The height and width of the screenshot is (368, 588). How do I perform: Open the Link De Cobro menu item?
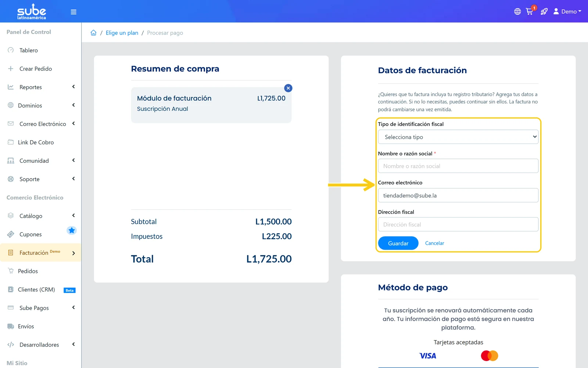pos(40,142)
